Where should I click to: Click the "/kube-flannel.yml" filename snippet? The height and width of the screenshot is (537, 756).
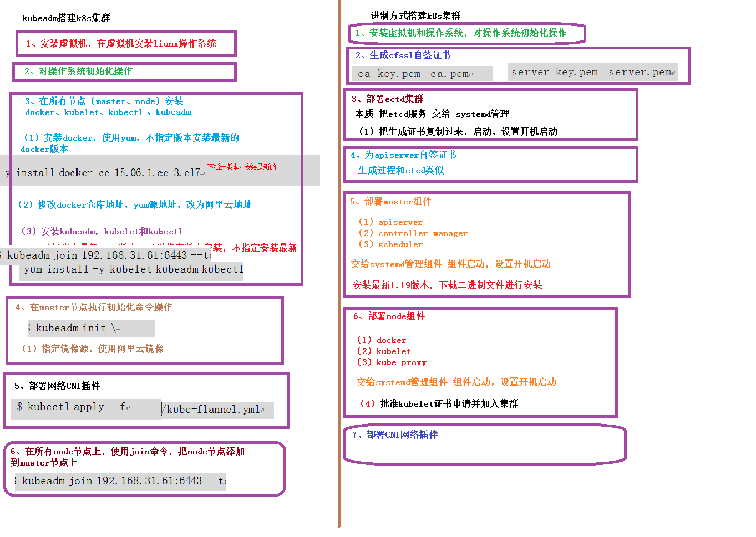point(216,410)
